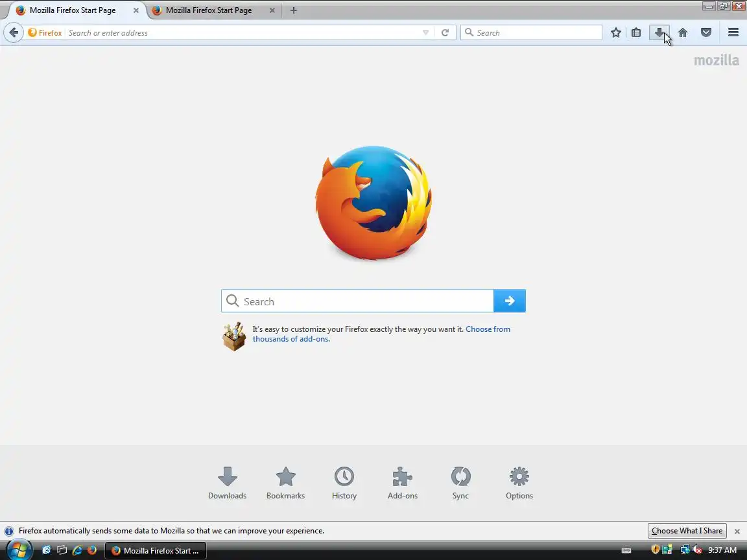The height and width of the screenshot is (560, 747).
Task: Click the add-ons box snippet icon
Action: (x=234, y=336)
